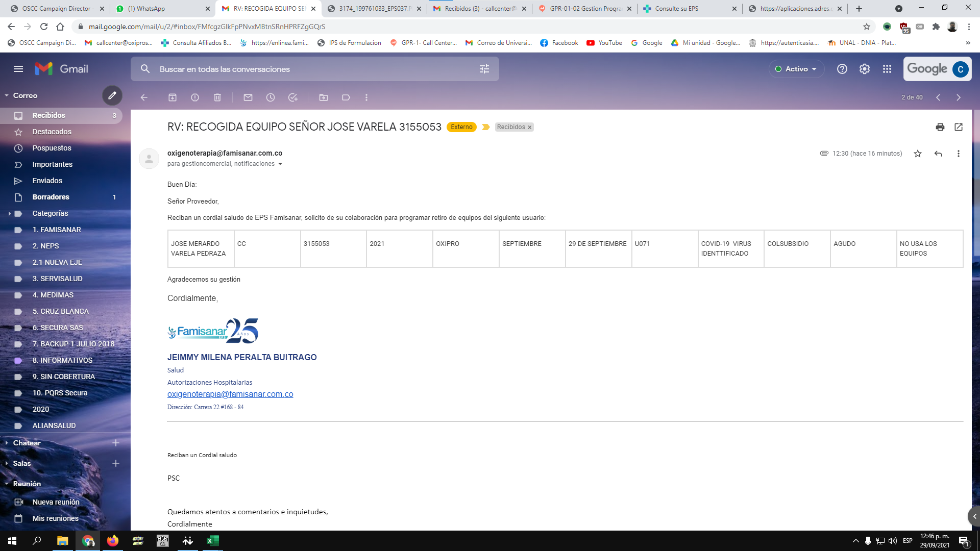The height and width of the screenshot is (551, 980).
Task: Open Windows Start menu
Action: point(12,541)
